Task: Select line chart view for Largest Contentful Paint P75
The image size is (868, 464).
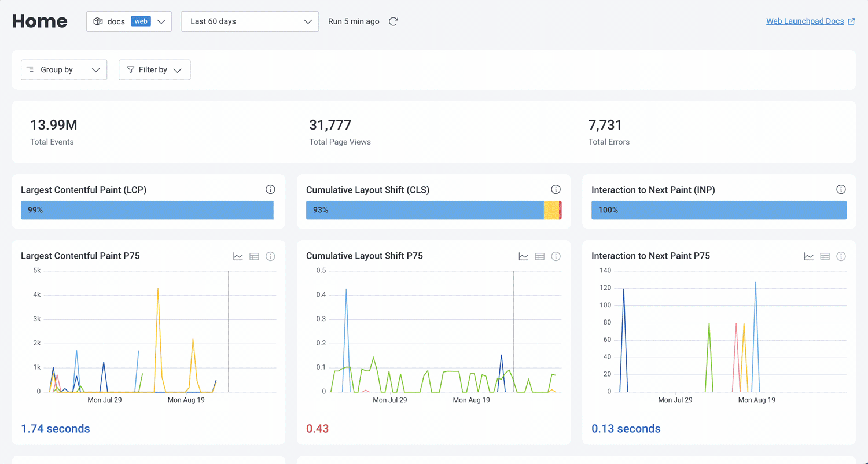Action: (238, 256)
